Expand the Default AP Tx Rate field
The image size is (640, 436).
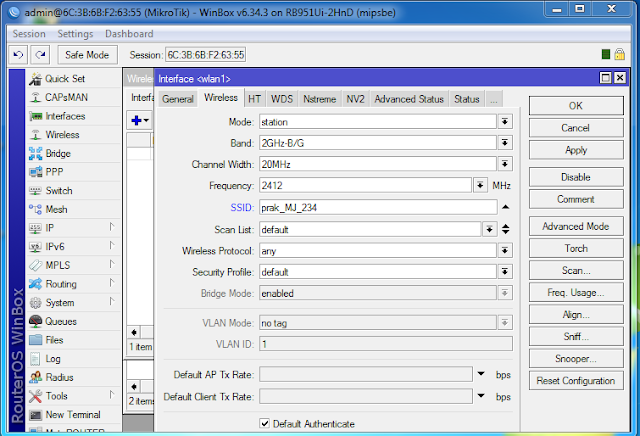click(481, 374)
